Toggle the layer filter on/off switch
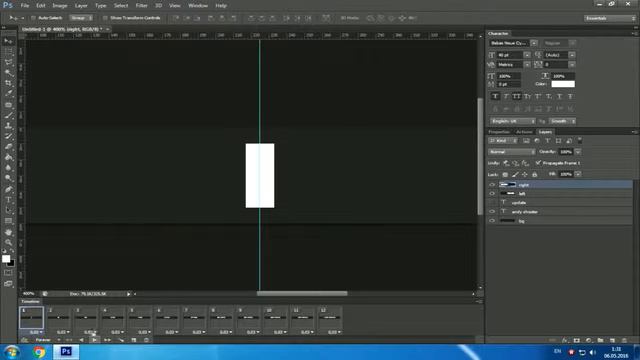Image resolution: width=640 pixels, height=360 pixels. pos(580,141)
